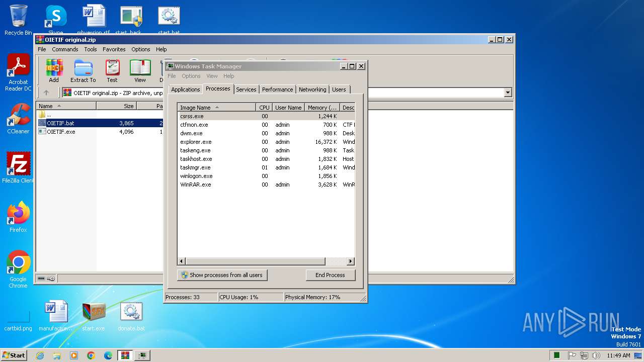
Task: Click Show processes from all users
Action: [x=222, y=275]
